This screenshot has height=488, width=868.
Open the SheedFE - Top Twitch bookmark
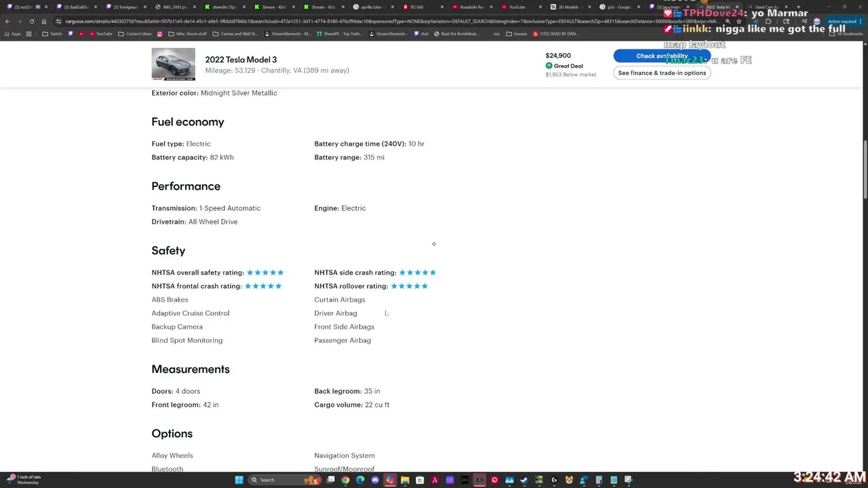pos(340,34)
